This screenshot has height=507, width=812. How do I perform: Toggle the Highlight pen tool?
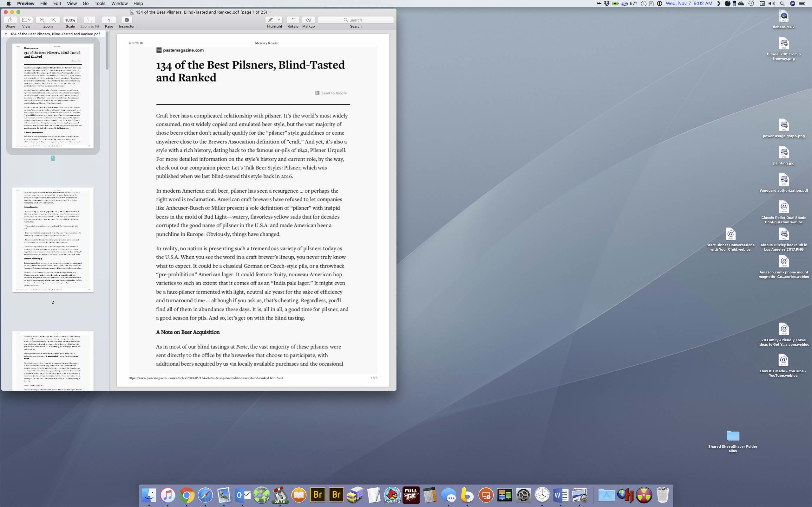(x=271, y=20)
